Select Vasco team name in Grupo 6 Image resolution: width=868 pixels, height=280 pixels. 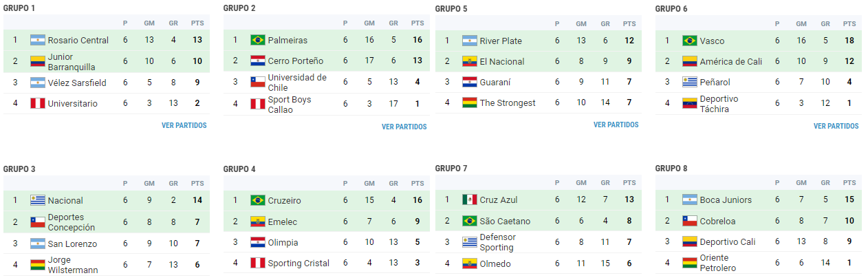tap(712, 41)
